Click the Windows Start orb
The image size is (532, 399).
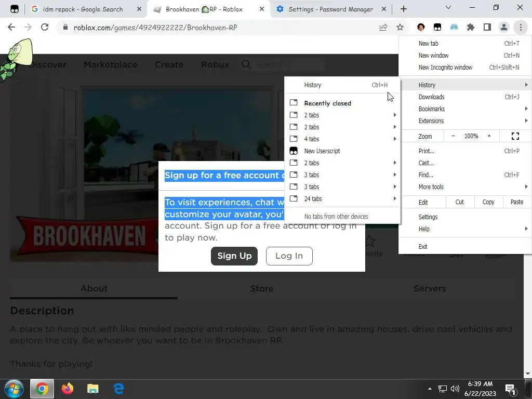pos(14,389)
